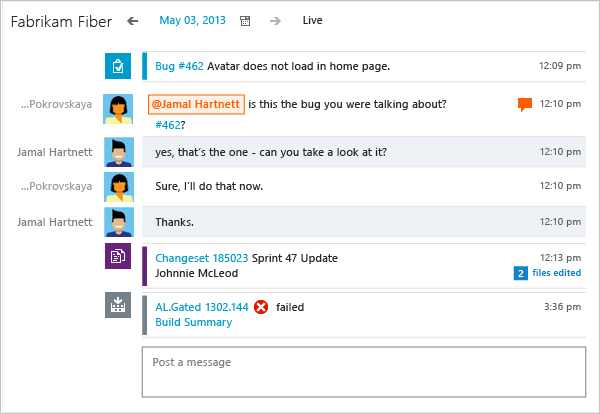Click the @Jamal Hartnett mention tag
Screen dimensions: 600x414
point(196,104)
